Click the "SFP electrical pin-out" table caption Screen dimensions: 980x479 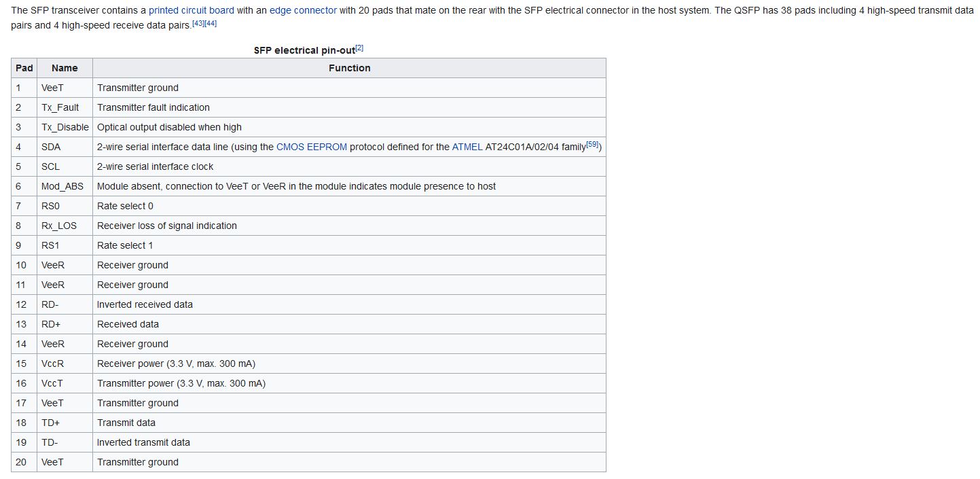click(x=304, y=50)
